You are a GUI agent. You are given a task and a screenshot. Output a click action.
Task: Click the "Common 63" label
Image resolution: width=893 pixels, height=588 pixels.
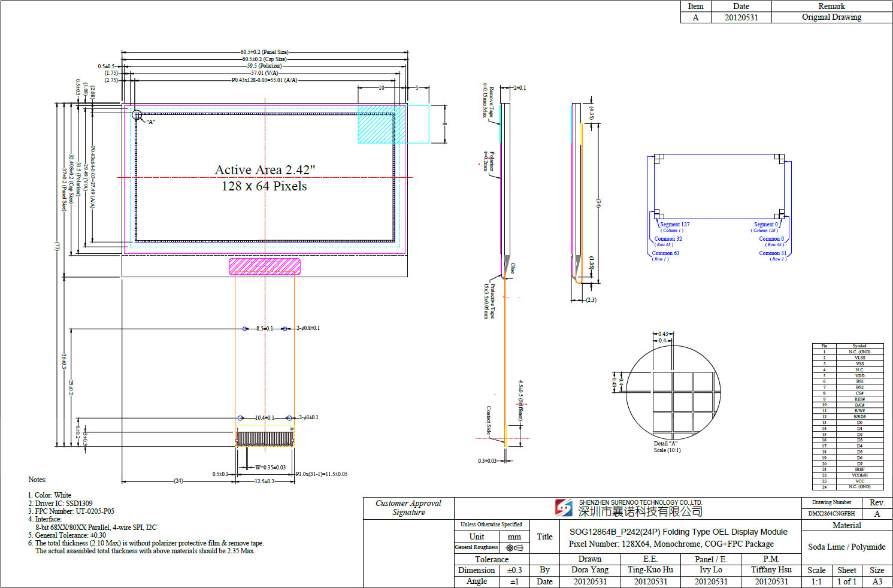tap(665, 253)
